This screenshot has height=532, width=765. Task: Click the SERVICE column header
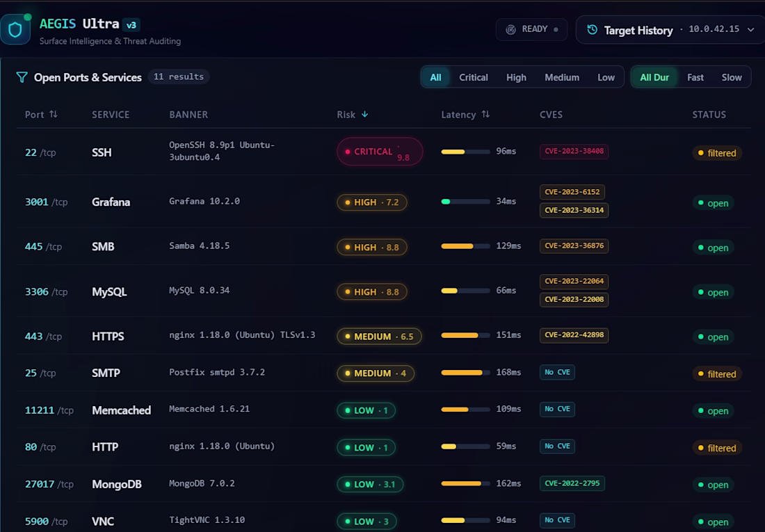coord(111,115)
